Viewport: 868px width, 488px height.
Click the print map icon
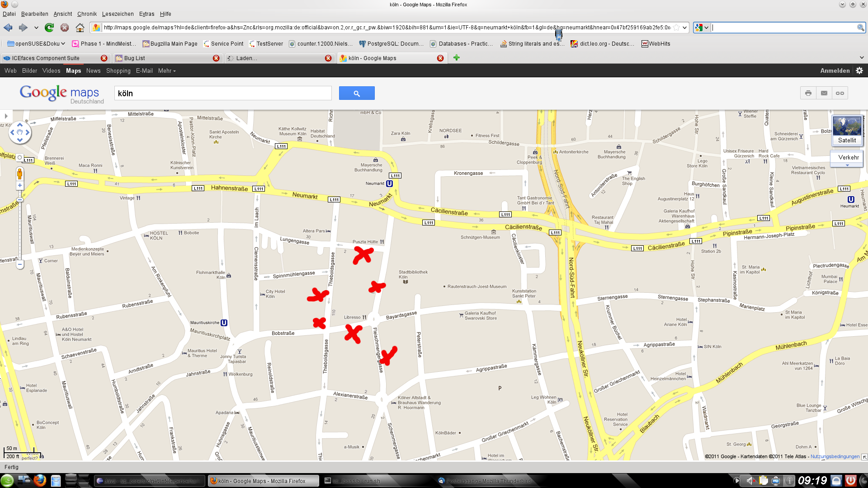[808, 93]
